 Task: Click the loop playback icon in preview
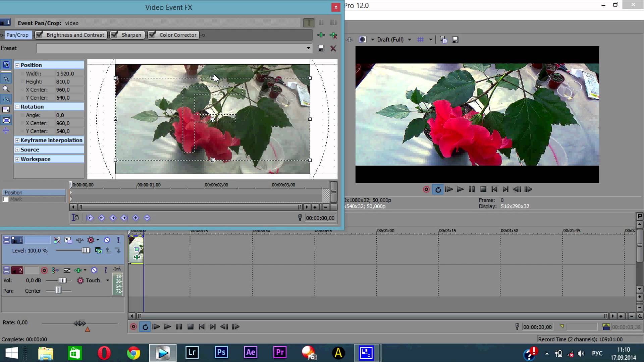click(x=438, y=189)
